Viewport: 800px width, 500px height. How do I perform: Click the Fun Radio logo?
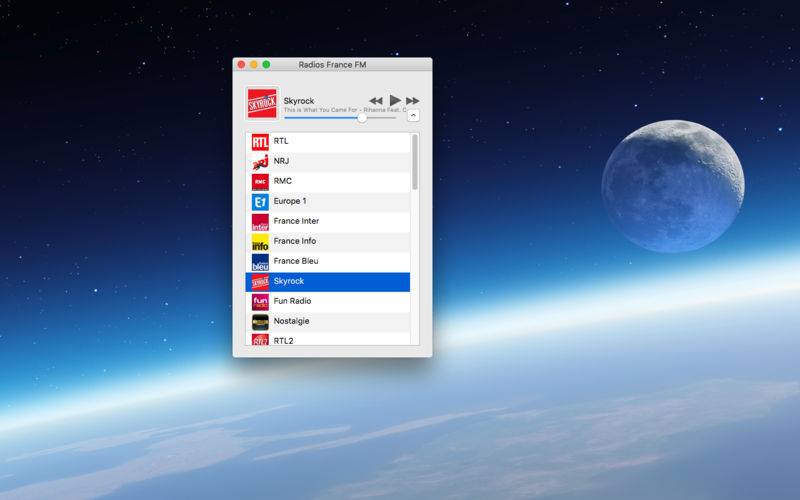pyautogui.click(x=260, y=302)
